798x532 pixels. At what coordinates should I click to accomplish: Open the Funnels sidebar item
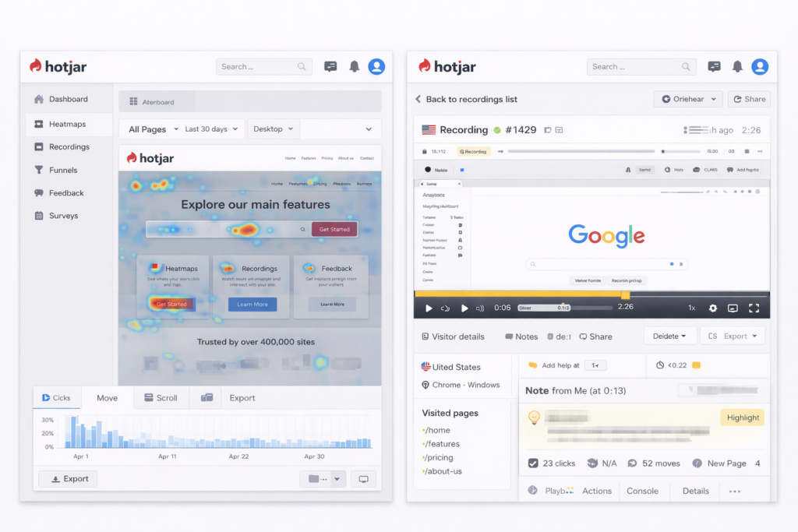[x=62, y=170]
